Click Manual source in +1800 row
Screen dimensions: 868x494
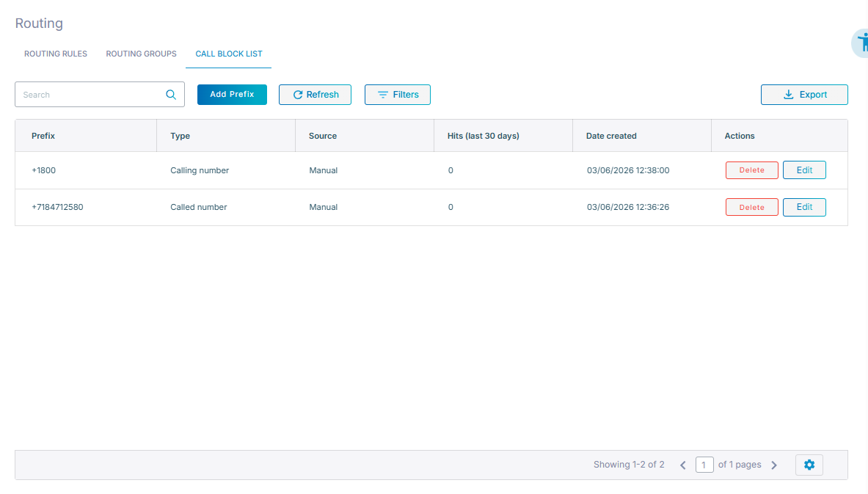[324, 170]
